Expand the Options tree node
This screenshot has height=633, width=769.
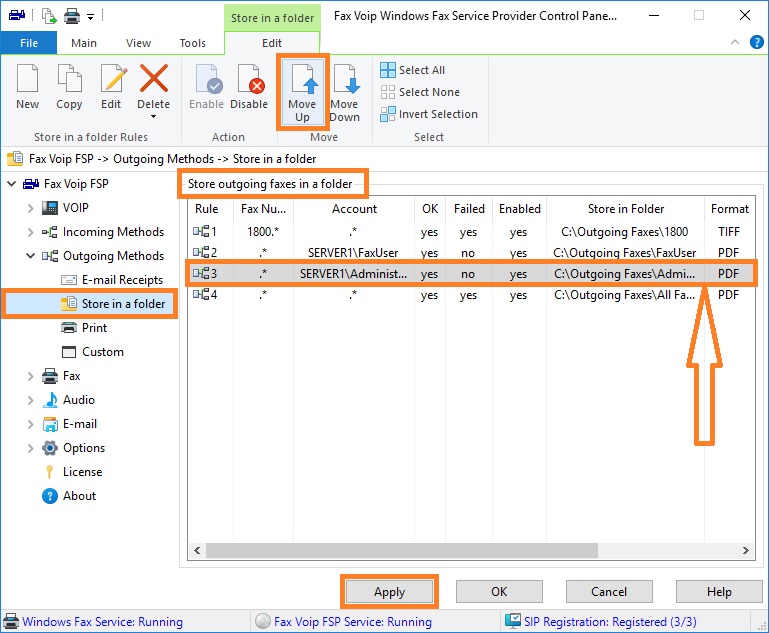pyautogui.click(x=30, y=448)
